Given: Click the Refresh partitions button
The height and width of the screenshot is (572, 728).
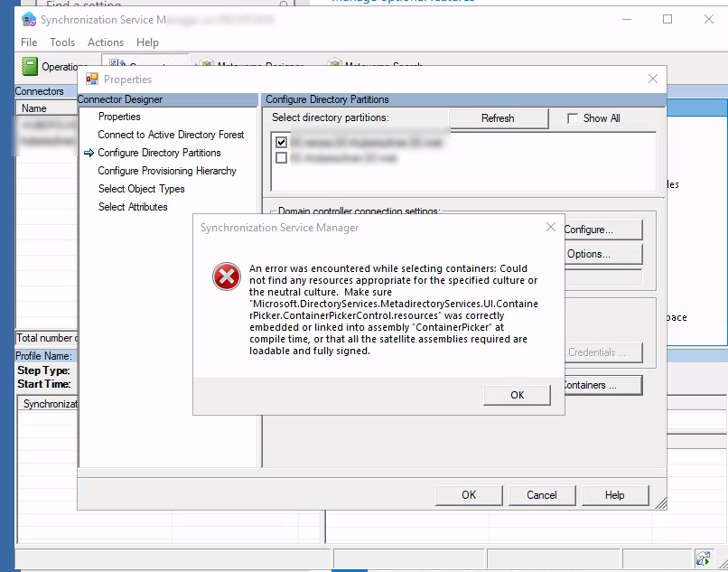Looking at the screenshot, I should pyautogui.click(x=498, y=118).
